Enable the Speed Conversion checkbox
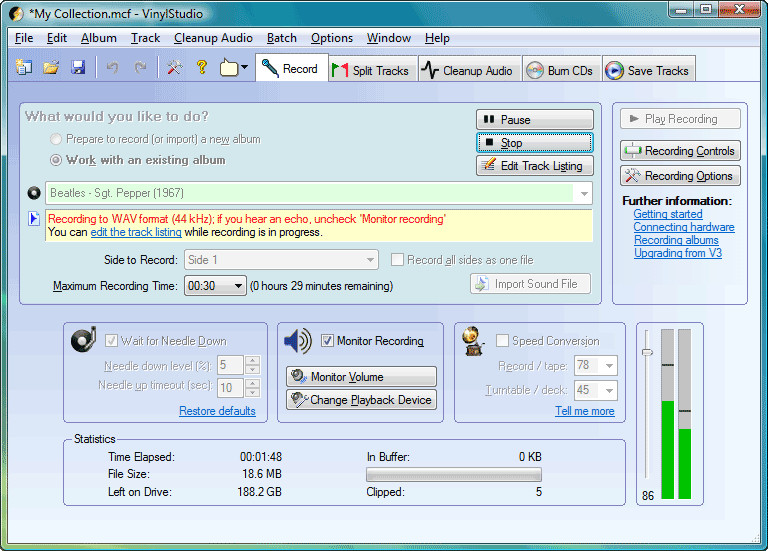768x551 pixels. pyautogui.click(x=502, y=340)
